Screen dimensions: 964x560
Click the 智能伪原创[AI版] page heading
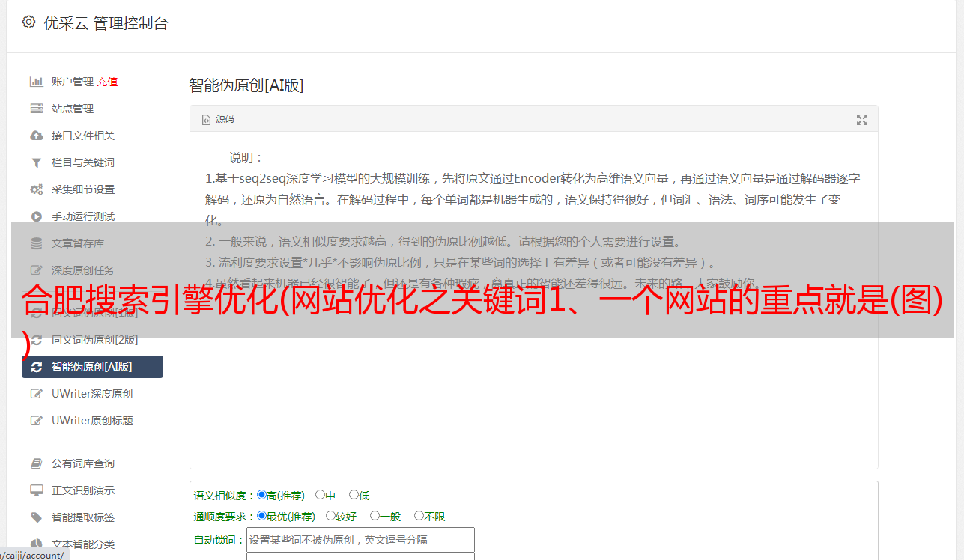pyautogui.click(x=246, y=85)
